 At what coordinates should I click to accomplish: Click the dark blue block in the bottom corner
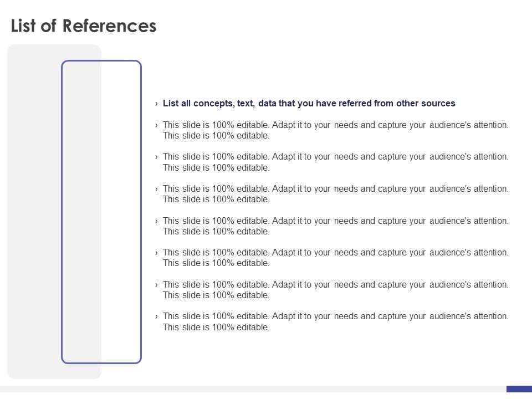(x=519, y=389)
